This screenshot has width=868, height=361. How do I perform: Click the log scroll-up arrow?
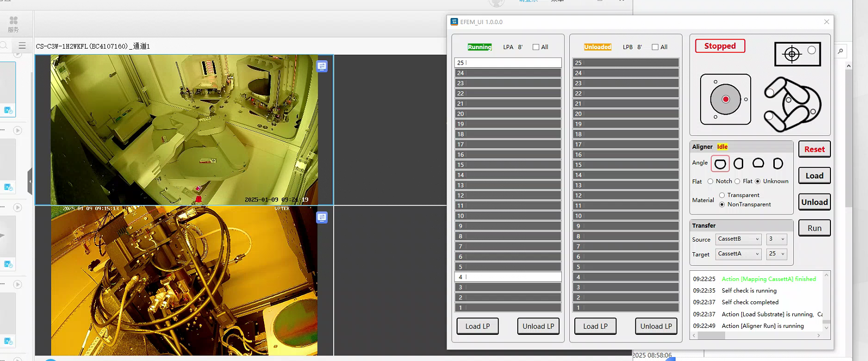pyautogui.click(x=826, y=275)
